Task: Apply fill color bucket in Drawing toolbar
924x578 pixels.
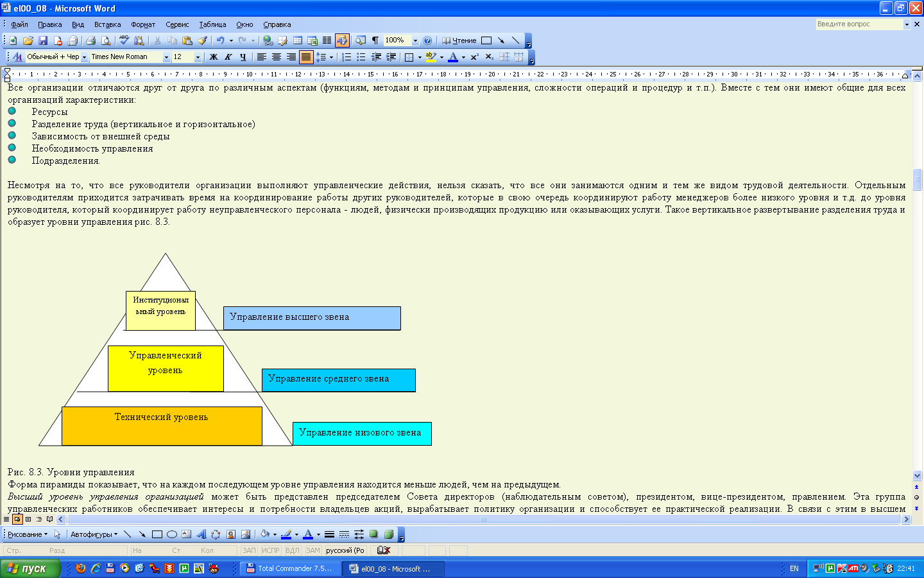Action: (x=265, y=534)
